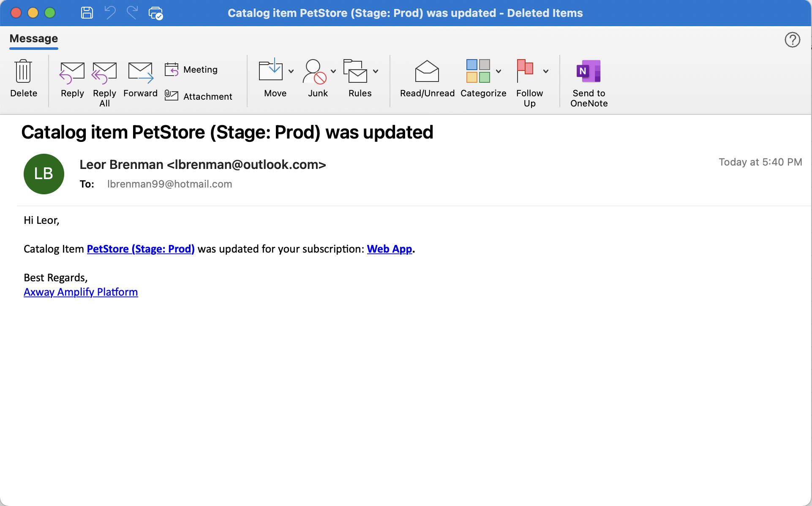The height and width of the screenshot is (506, 812).
Task: Print the message via printer icon
Action: (155, 13)
